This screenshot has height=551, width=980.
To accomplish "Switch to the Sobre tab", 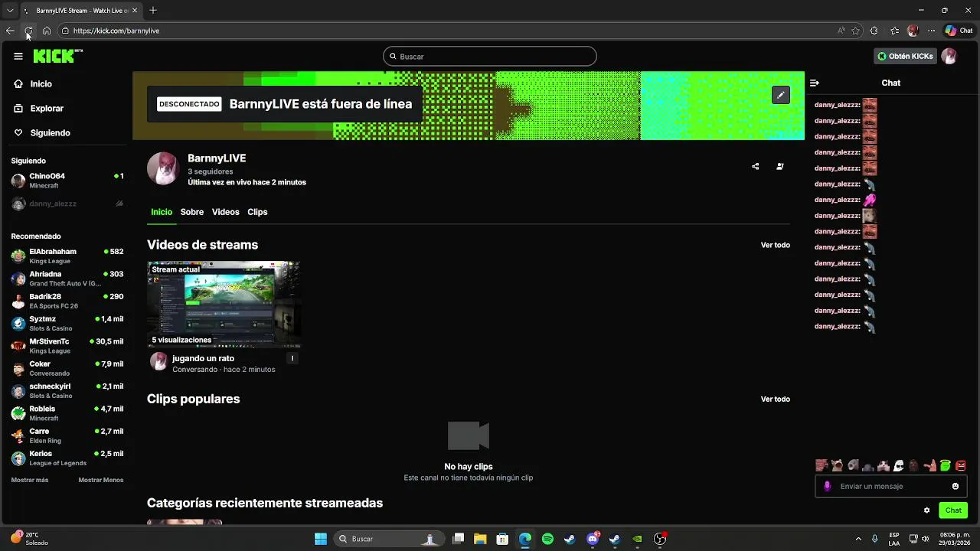I will [192, 212].
